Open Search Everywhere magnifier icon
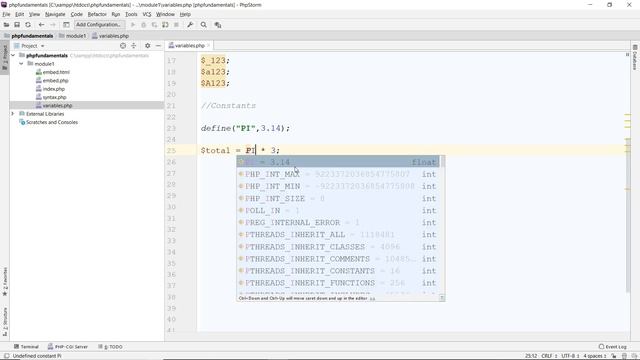Viewport: 640px width, 360px height. pyautogui.click(x=204, y=25)
